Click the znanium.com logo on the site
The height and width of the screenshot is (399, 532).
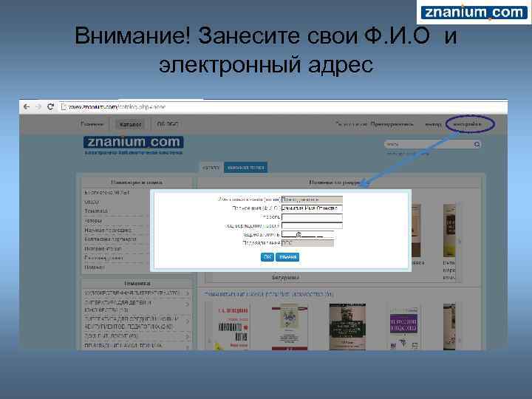click(x=133, y=142)
